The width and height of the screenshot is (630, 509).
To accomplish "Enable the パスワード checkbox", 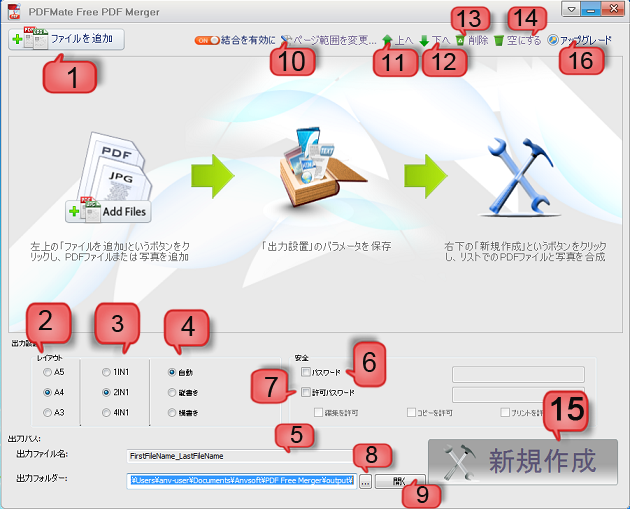I will tap(306, 372).
